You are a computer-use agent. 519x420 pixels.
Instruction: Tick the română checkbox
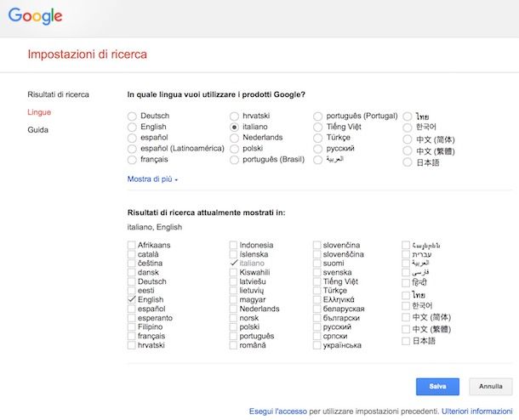[233, 345]
